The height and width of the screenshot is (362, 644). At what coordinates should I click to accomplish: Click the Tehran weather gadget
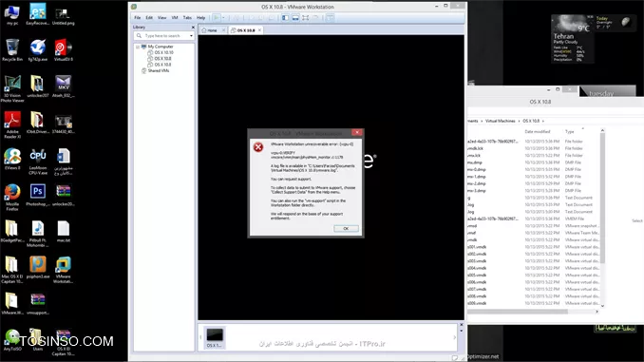click(573, 39)
